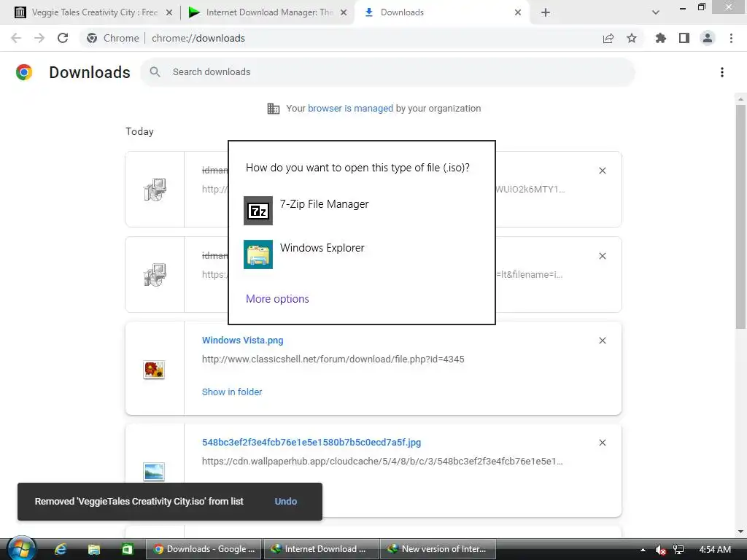
Task: Click the network tray icon
Action: click(x=678, y=550)
